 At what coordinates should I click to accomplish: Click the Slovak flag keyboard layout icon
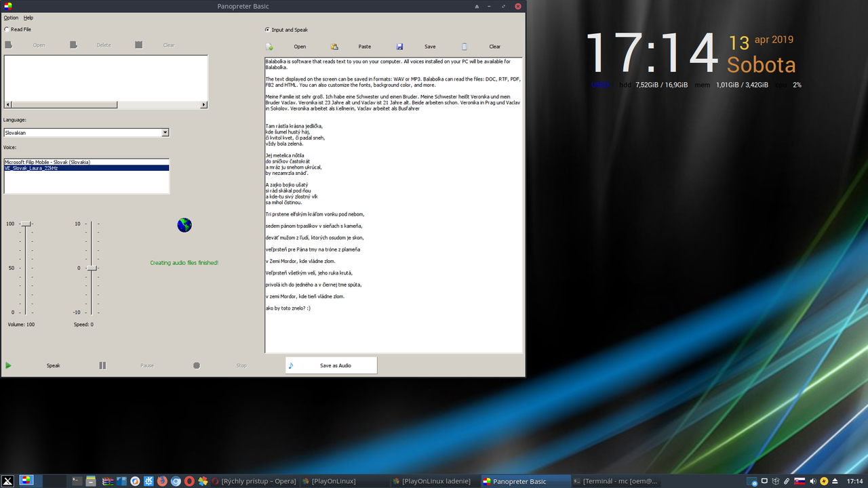coord(800,481)
